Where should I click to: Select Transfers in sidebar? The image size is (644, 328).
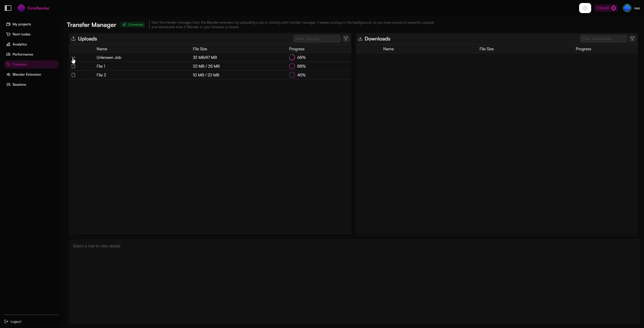pyautogui.click(x=31, y=64)
